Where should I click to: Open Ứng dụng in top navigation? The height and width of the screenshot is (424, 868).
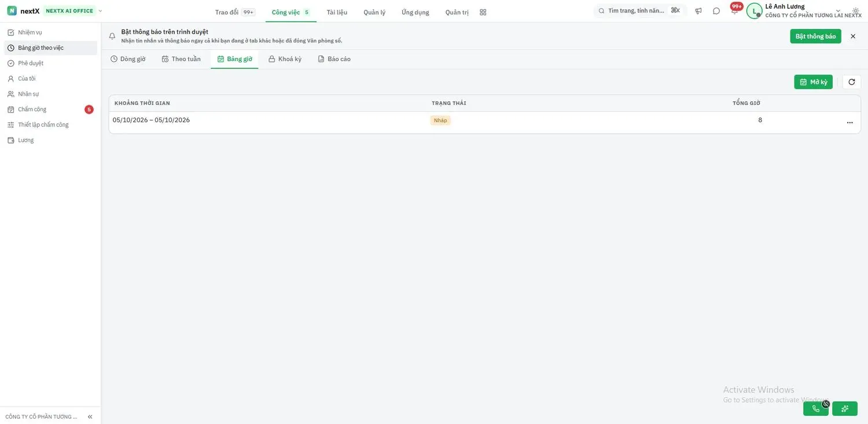[x=415, y=12]
